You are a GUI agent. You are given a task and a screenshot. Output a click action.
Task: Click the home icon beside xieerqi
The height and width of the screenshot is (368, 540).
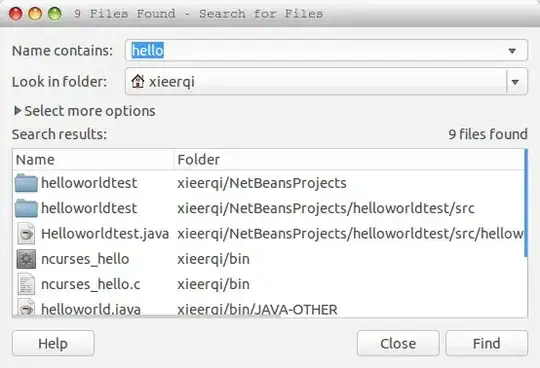coord(138,82)
